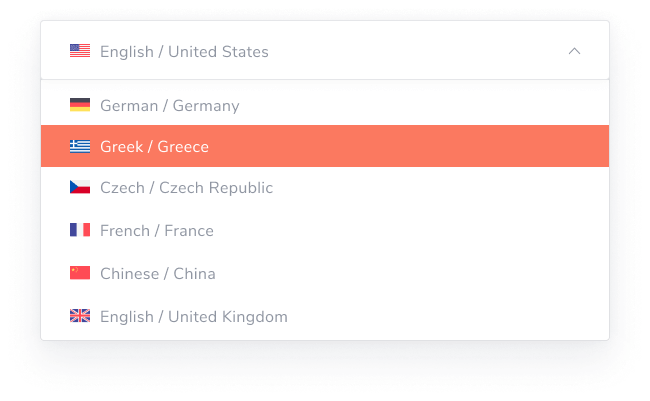The image size is (650, 401).
Task: Pick French / France from the dropdown
Action: [x=156, y=231]
